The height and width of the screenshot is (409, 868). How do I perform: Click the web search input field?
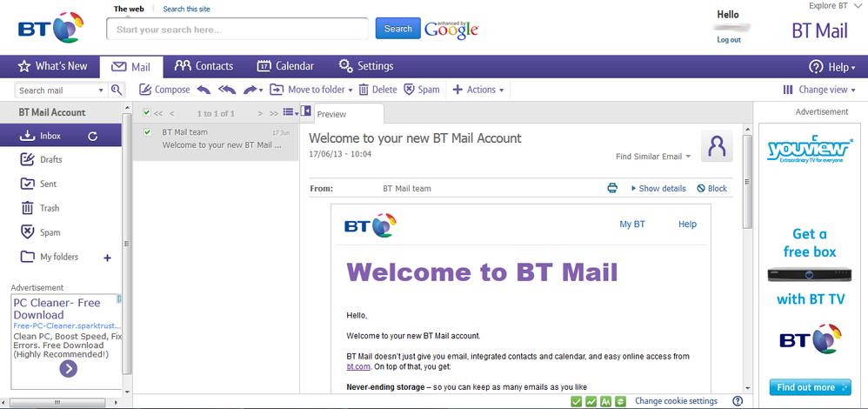point(237,29)
